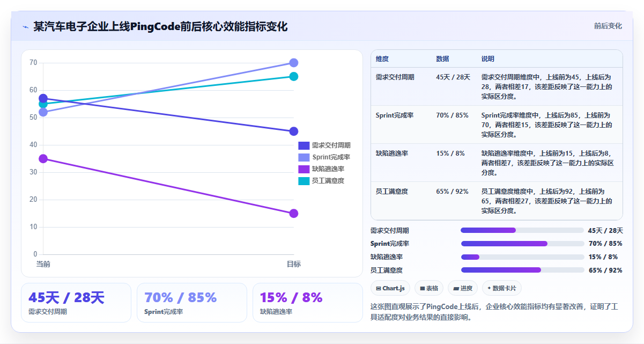Click the 缺陷逃逸率 data point at 当前
644x344 pixels.
click(x=43, y=159)
